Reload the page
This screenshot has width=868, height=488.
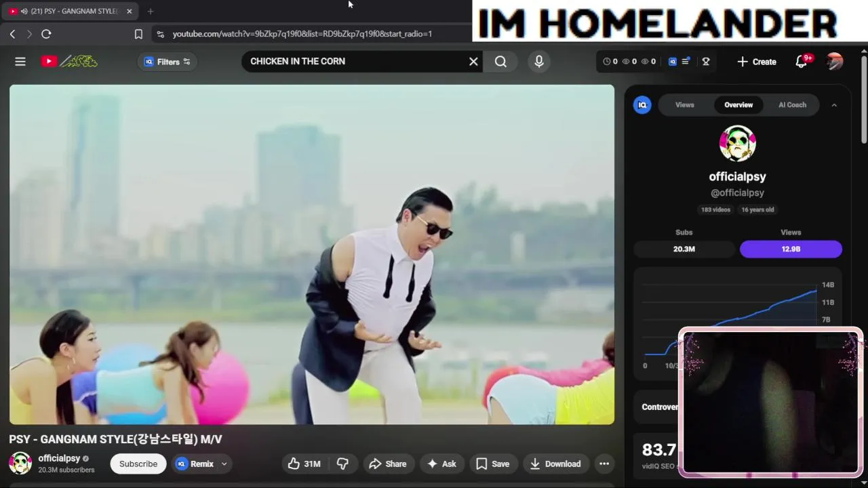(46, 34)
